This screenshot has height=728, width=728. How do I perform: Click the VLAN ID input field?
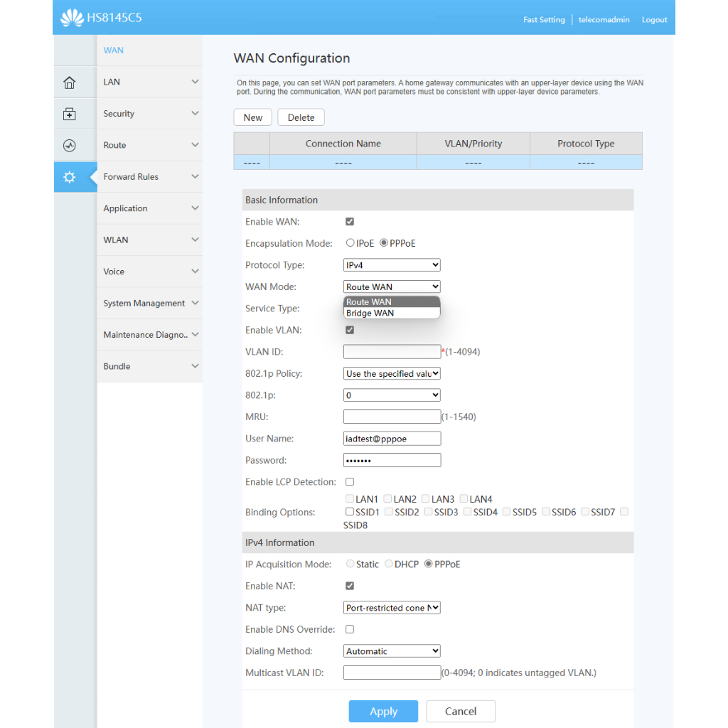click(x=392, y=352)
